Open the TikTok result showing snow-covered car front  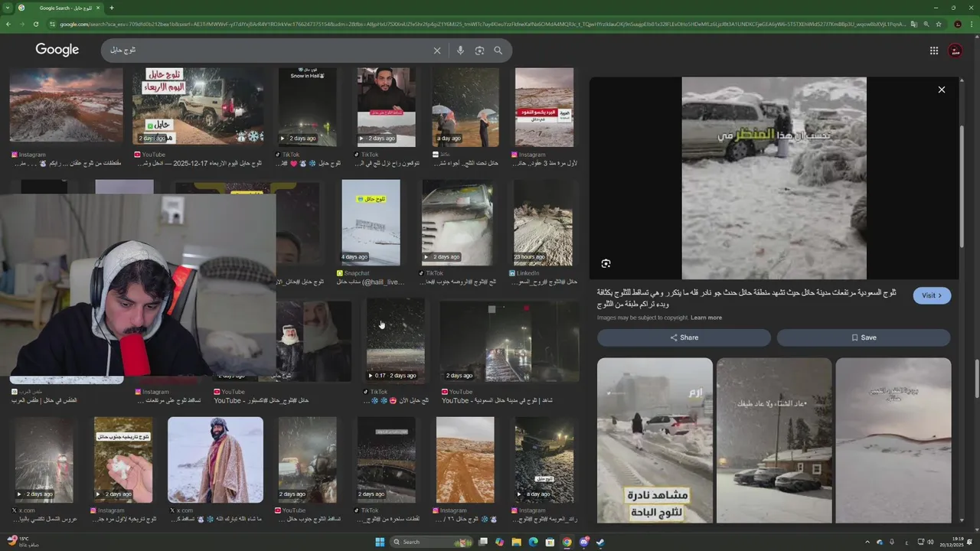coord(457,222)
